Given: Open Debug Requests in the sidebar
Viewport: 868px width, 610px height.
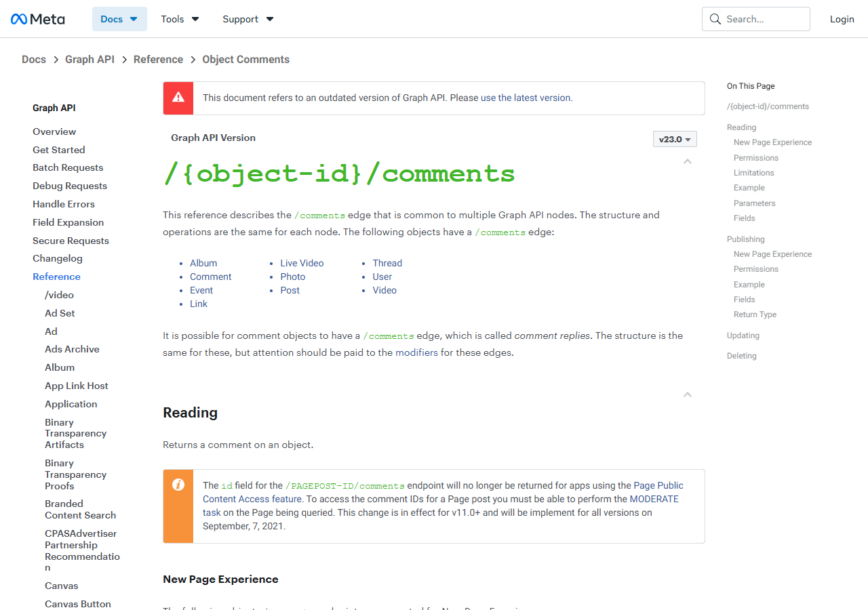Looking at the screenshot, I should [x=70, y=186].
